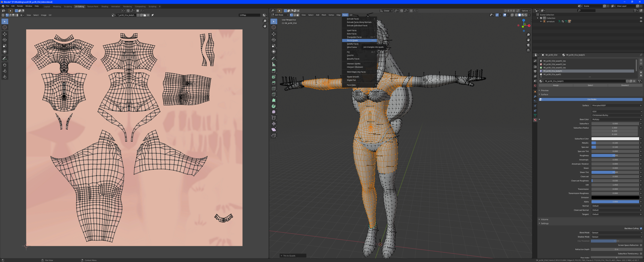Select the Poly Build tool
Image resolution: width=644 pixels, height=262 pixels.
(x=274, y=100)
